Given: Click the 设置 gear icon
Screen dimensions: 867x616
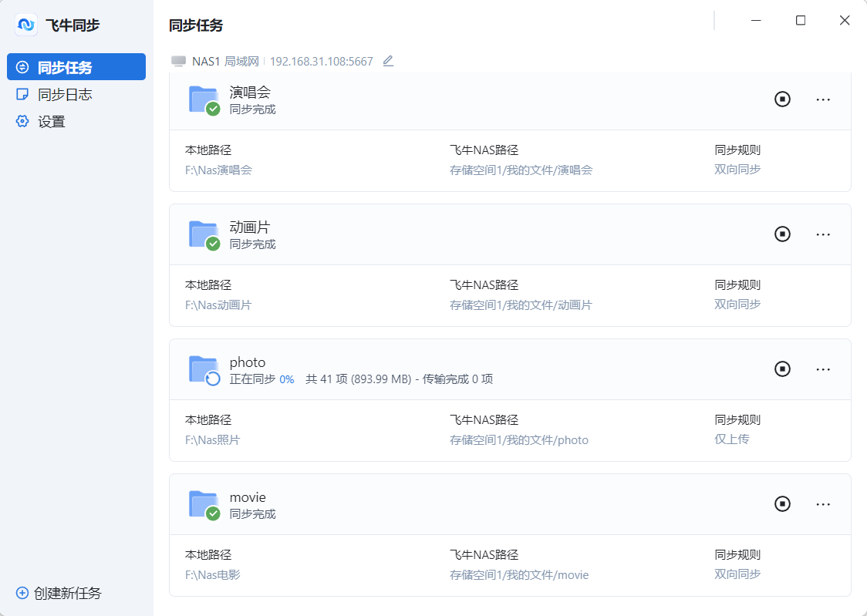Looking at the screenshot, I should 22,122.
